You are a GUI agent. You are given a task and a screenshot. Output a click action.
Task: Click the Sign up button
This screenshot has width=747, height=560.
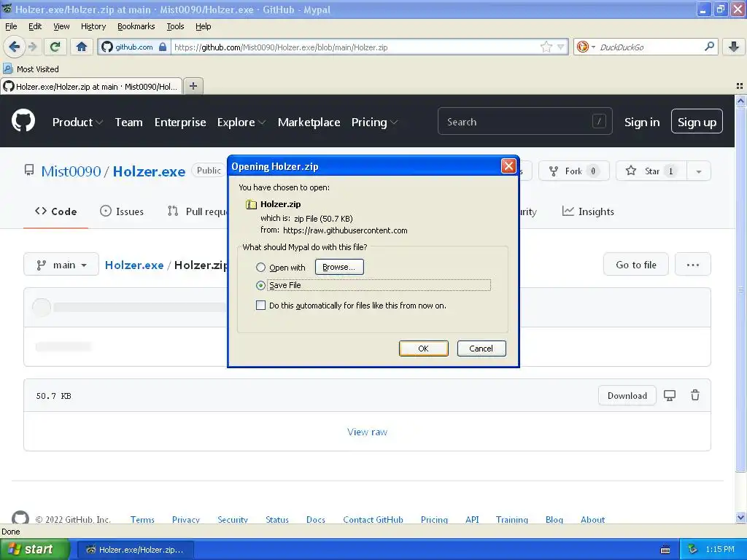point(697,122)
